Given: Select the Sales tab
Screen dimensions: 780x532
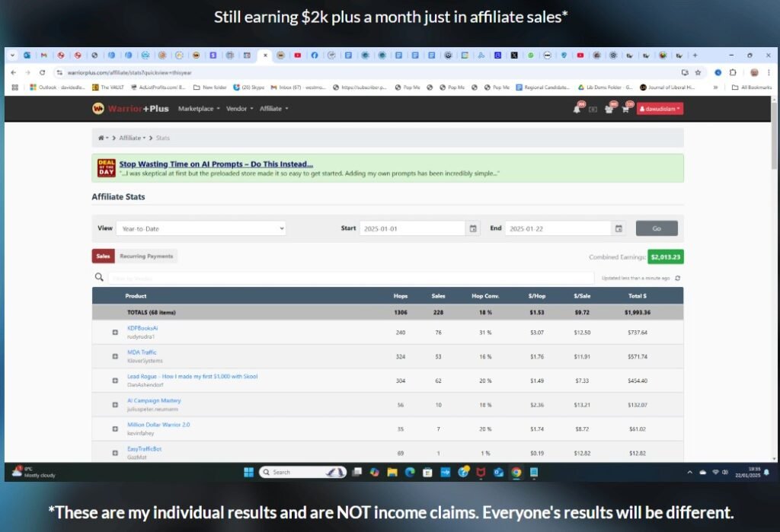Looking at the screenshot, I should [103, 256].
